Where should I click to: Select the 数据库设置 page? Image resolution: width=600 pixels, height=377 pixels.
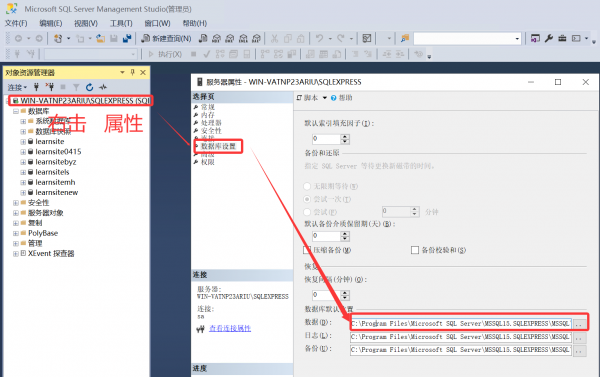click(x=218, y=146)
